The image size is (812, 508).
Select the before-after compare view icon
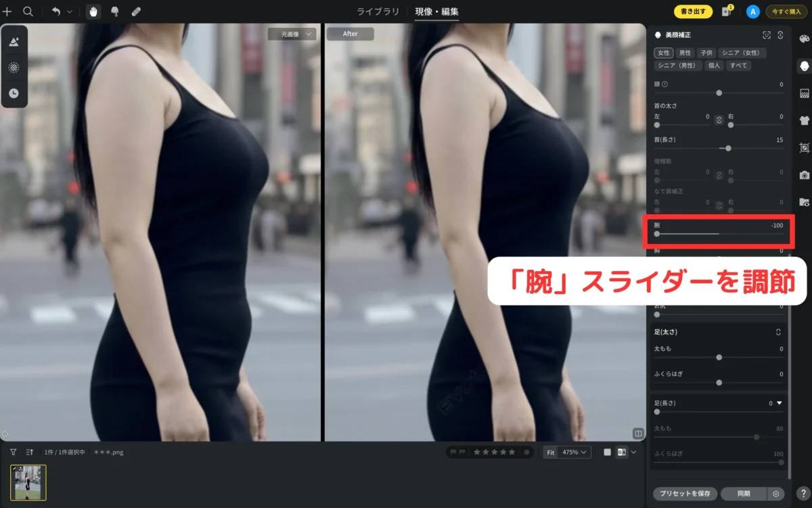(622, 452)
